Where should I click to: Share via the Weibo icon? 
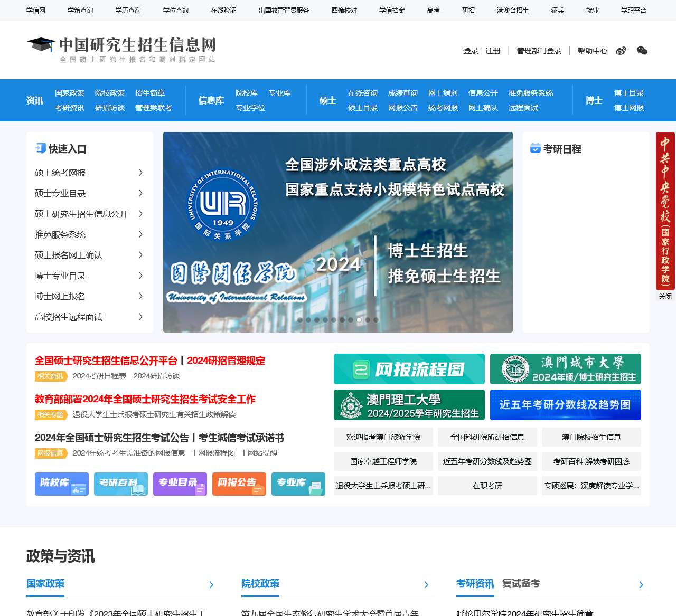pos(621,51)
